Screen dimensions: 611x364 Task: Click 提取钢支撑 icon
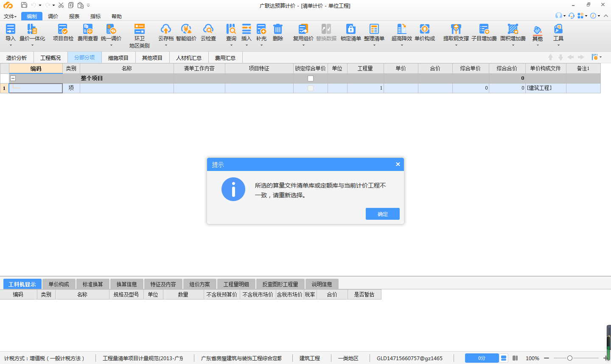point(456,29)
